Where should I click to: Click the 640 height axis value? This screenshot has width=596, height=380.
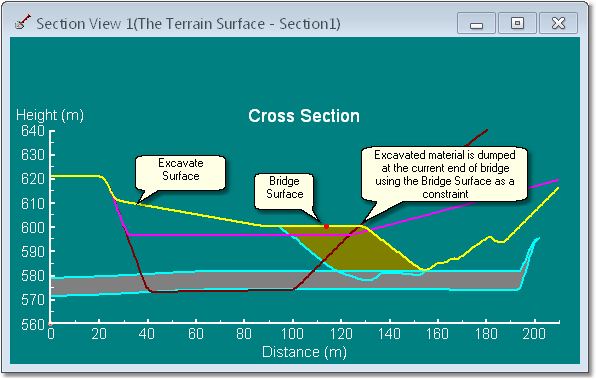pos(33,131)
